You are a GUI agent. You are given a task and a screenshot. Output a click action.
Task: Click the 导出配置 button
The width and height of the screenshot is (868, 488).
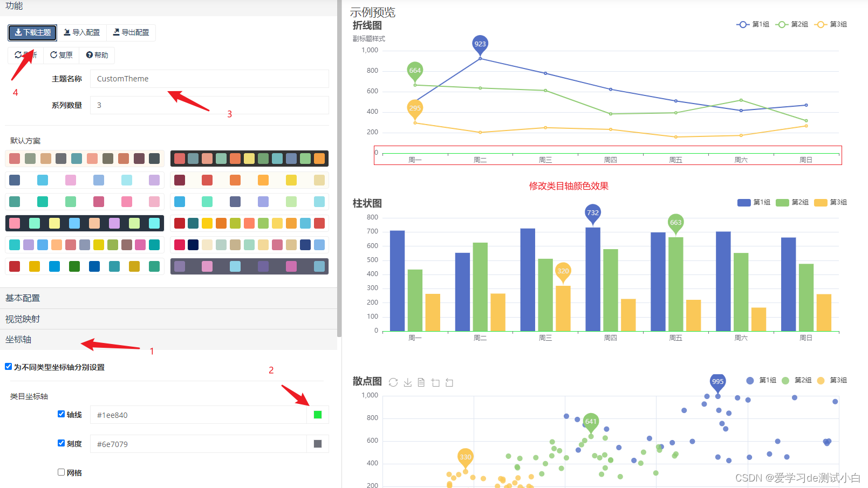pos(131,32)
